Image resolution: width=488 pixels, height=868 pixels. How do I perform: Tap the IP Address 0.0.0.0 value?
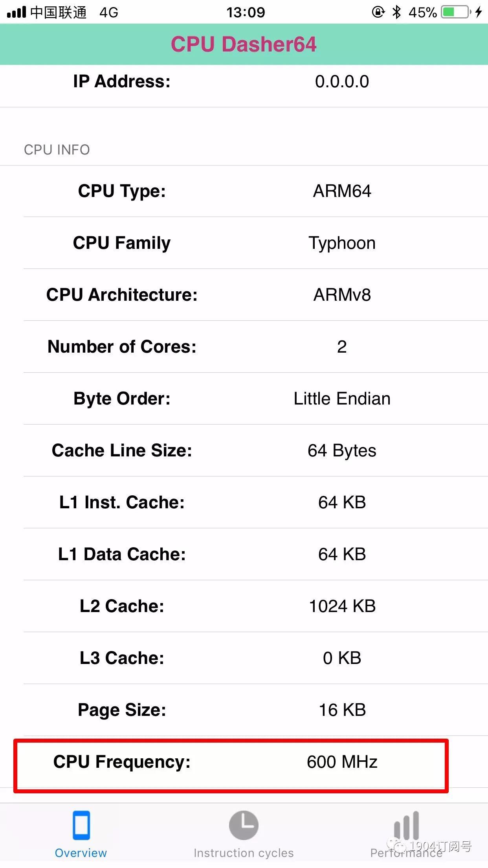point(341,82)
